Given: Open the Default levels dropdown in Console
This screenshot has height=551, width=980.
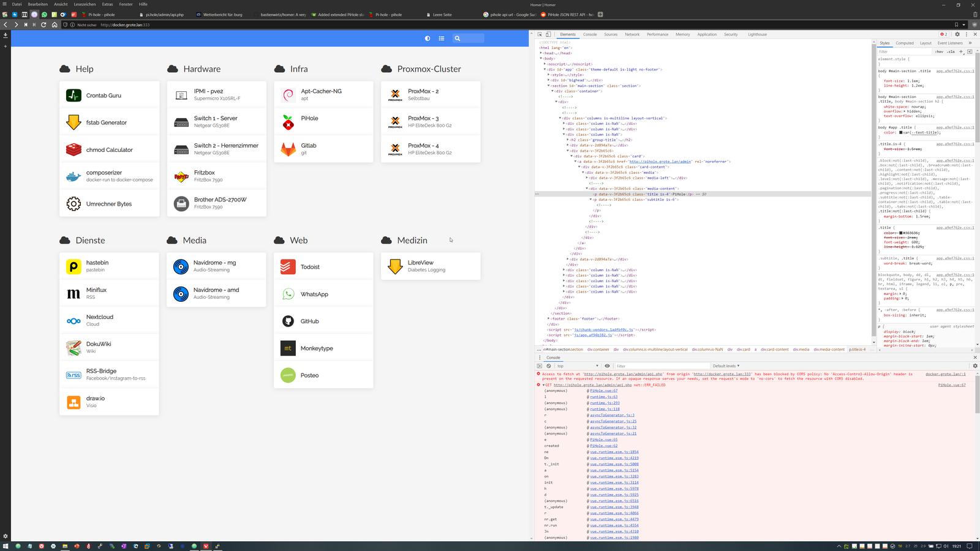Looking at the screenshot, I should point(726,365).
